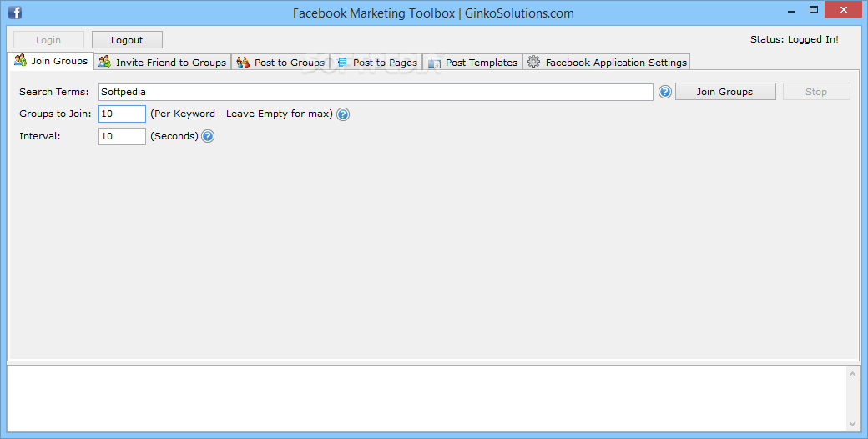The width and height of the screenshot is (868, 439).
Task: Open Facebook Application Settings tab
Action: click(607, 62)
